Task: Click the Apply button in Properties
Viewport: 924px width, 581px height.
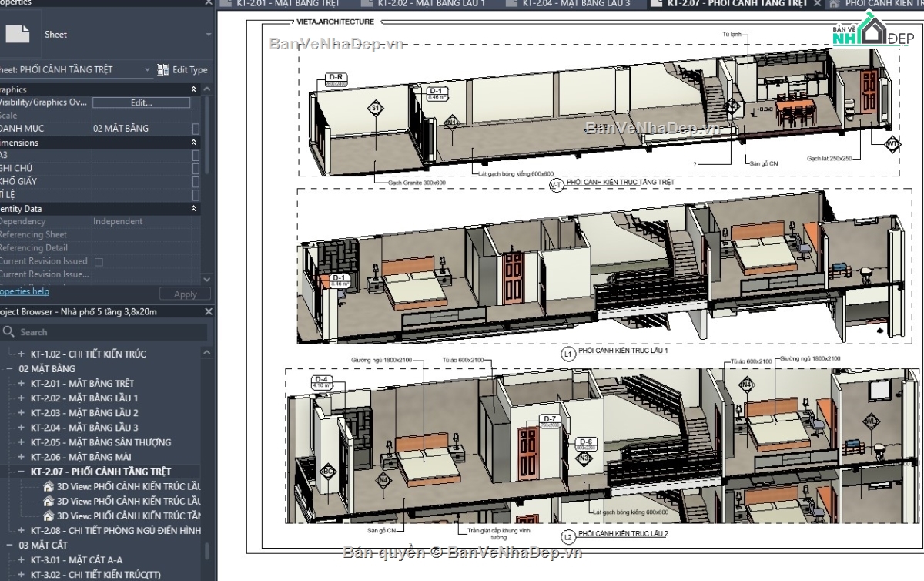Action: point(186,294)
